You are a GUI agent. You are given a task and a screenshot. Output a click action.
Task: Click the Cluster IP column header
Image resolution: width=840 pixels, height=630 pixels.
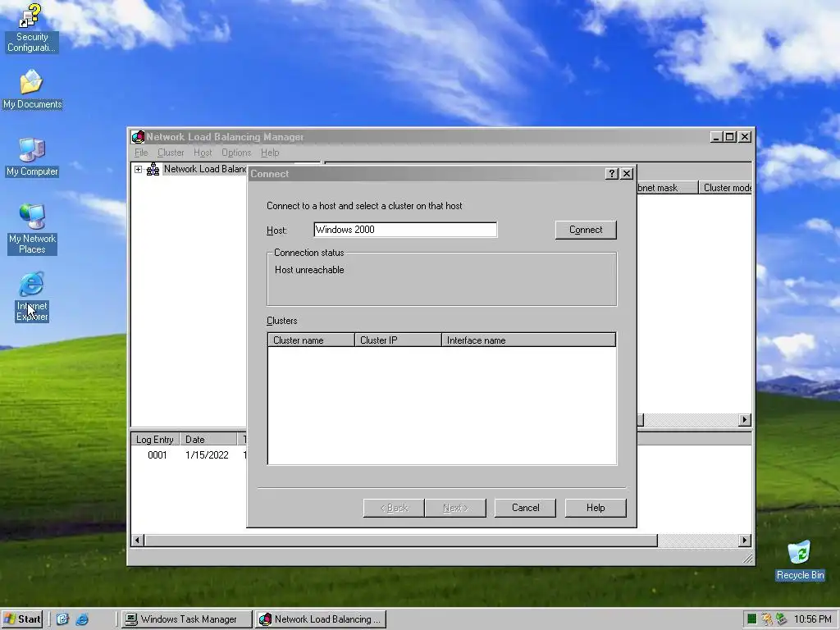398,340
